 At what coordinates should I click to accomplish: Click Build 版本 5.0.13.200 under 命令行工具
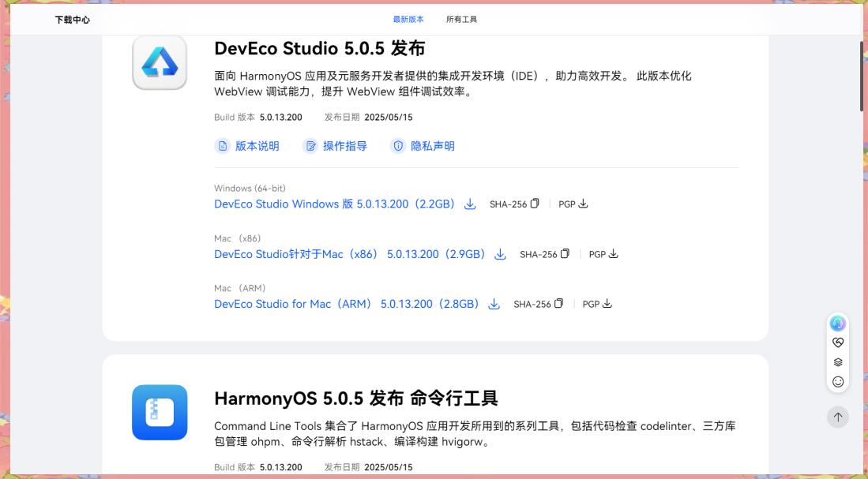coord(258,467)
